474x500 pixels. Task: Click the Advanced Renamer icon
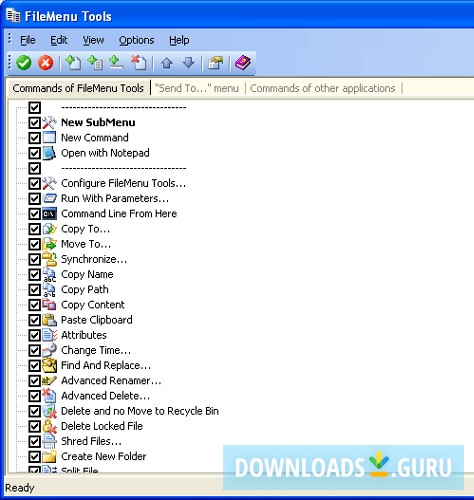(x=49, y=380)
